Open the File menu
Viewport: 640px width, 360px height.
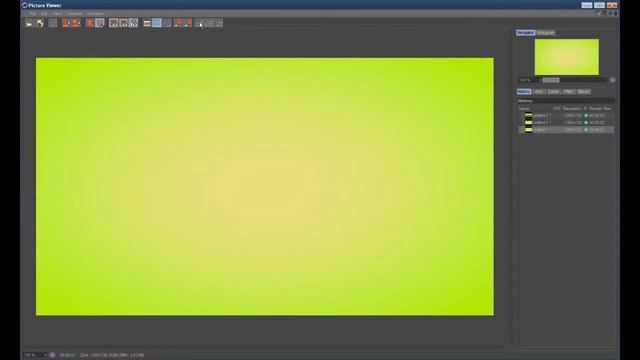33,13
